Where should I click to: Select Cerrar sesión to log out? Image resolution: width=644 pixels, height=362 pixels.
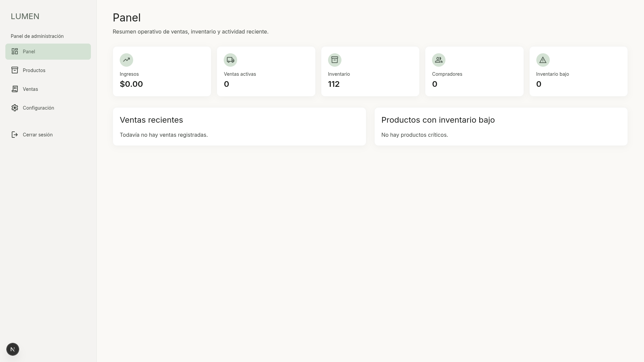click(48, 135)
